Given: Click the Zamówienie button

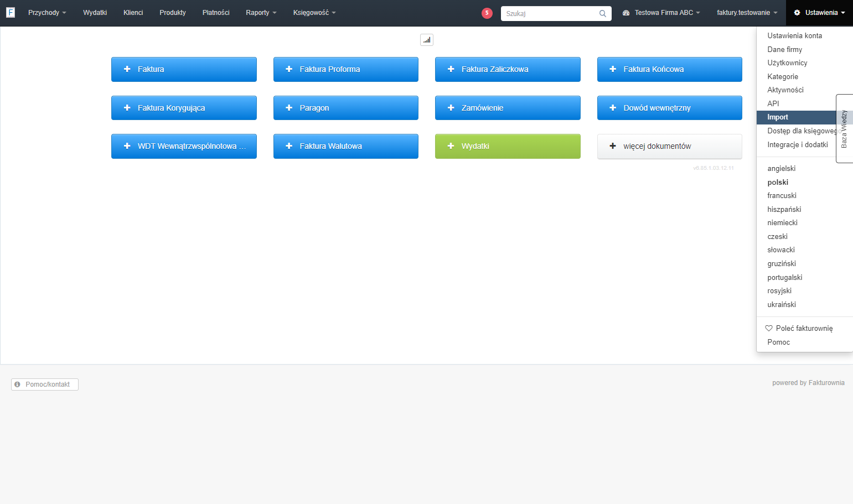Looking at the screenshot, I should pos(508,108).
